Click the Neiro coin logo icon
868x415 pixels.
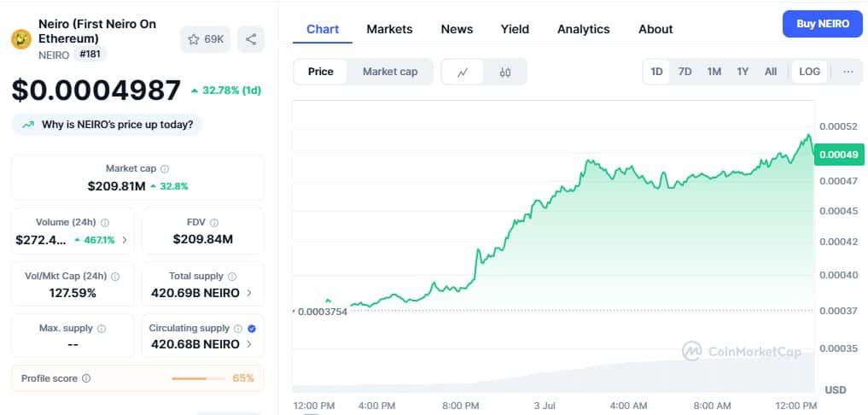point(21,38)
